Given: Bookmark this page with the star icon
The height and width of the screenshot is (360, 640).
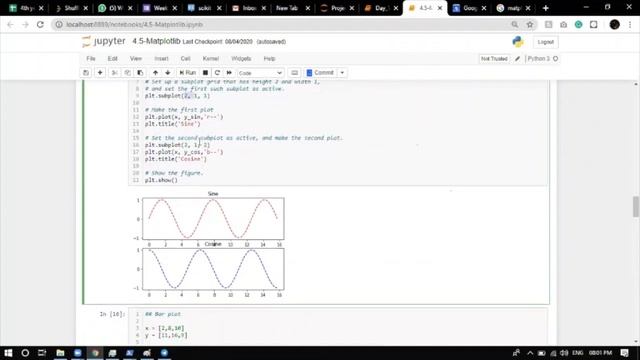Looking at the screenshot, I should point(530,25).
